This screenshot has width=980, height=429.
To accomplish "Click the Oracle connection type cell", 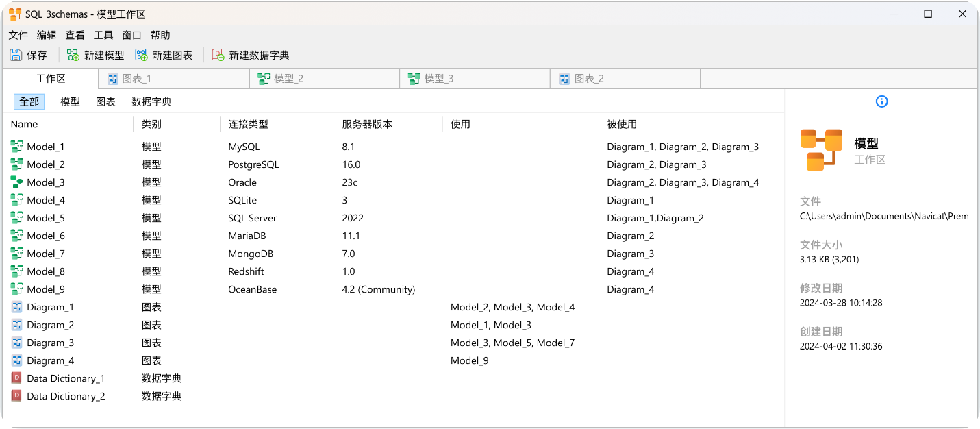I will (x=242, y=182).
